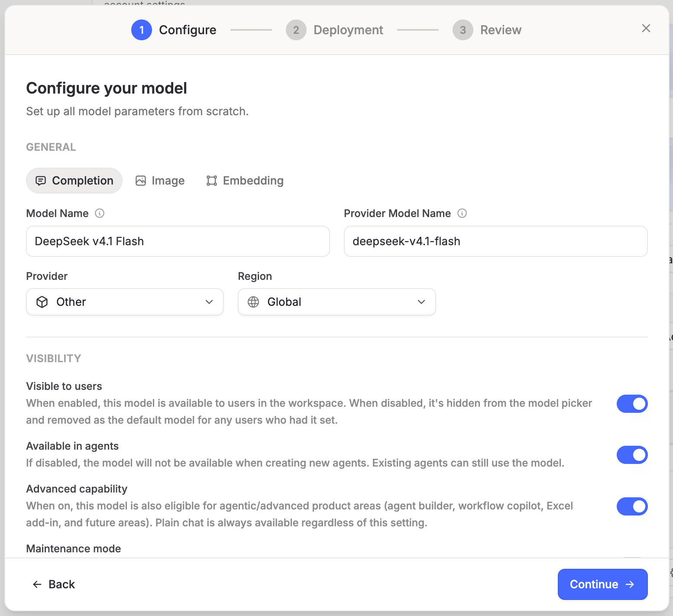Click the Maintenance mode label

coord(74,549)
